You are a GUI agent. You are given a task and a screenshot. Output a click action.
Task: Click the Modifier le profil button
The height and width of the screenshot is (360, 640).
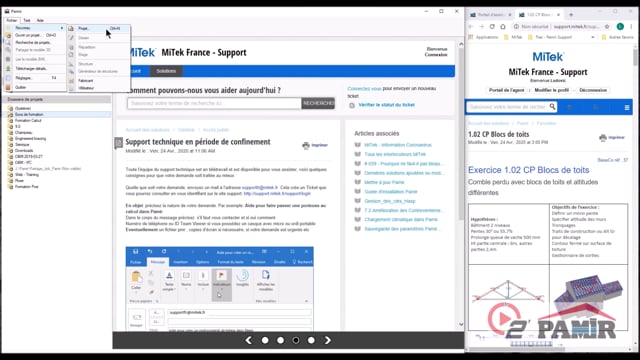point(551,90)
